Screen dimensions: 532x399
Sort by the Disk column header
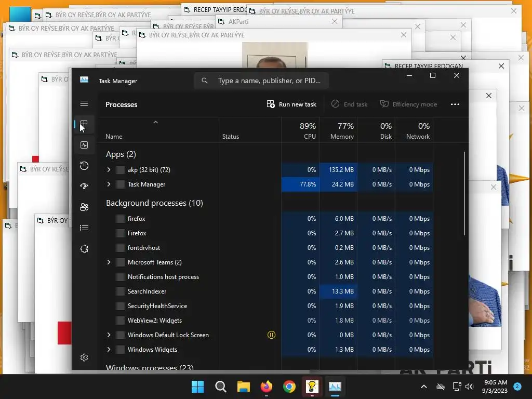376,130
